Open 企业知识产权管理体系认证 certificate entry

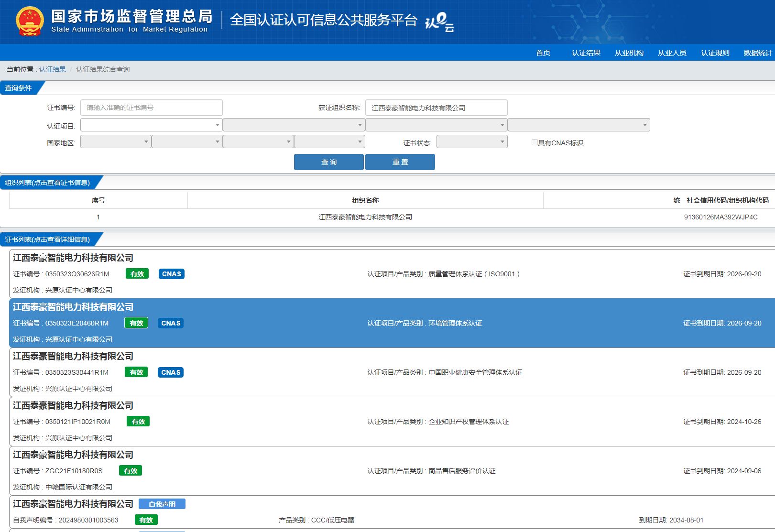coord(392,422)
